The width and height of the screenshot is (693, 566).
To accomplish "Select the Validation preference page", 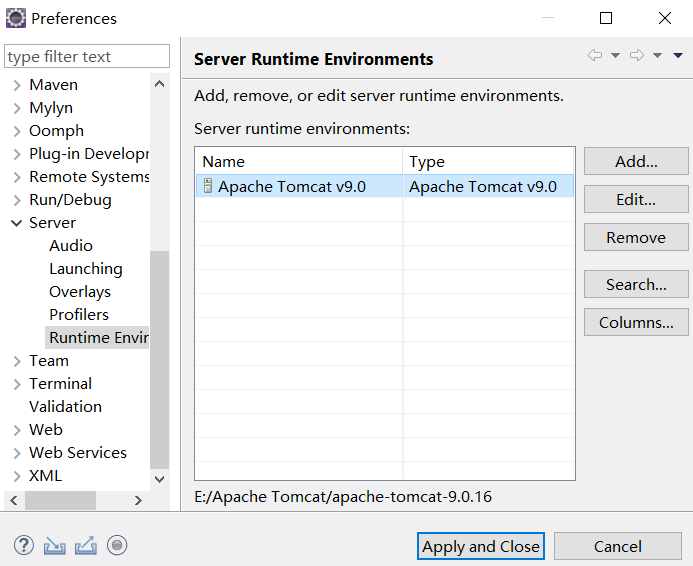I will [x=65, y=406].
